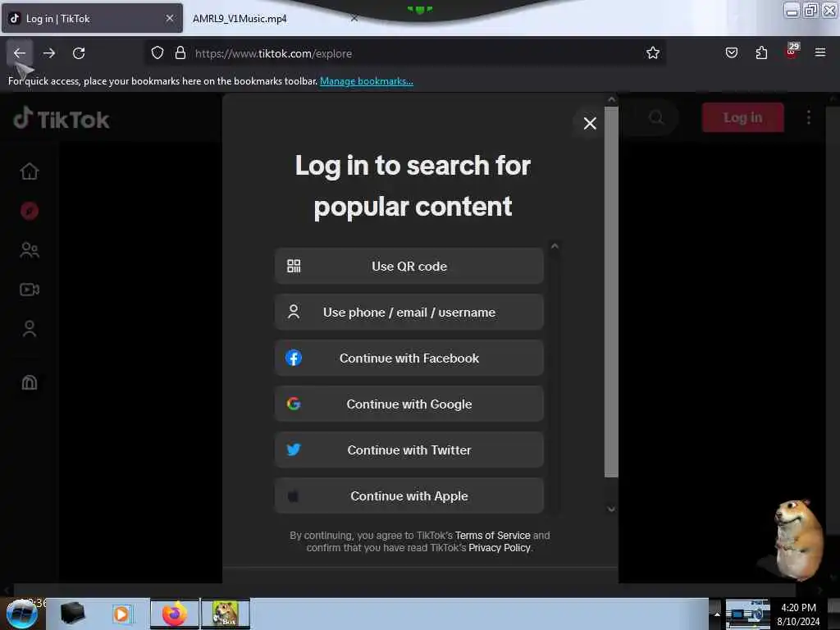Screen dimensions: 840x630
Task: Click the TikTok logo
Action: pos(62,118)
